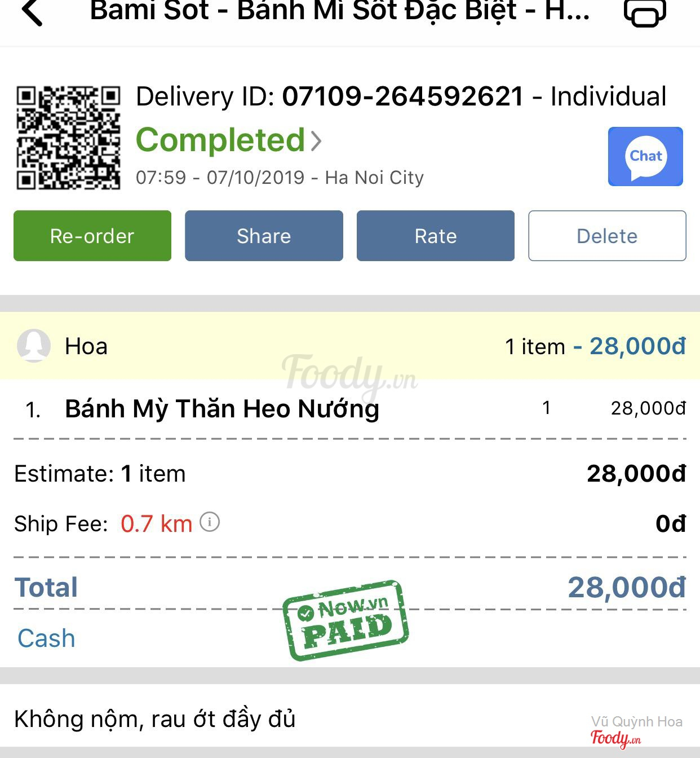Tap the delivery QR code
This screenshot has width=700, height=758.
(x=68, y=138)
